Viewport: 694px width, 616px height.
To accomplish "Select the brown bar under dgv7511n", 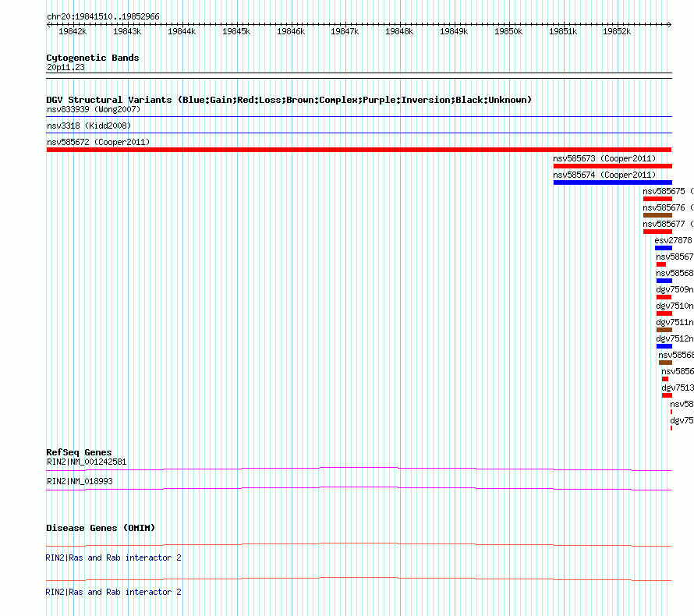I will coord(664,330).
